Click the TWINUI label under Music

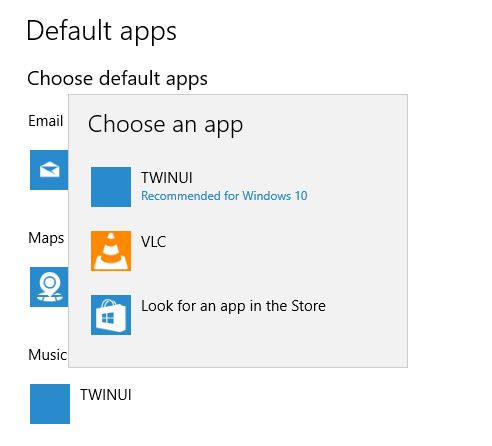click(x=106, y=395)
